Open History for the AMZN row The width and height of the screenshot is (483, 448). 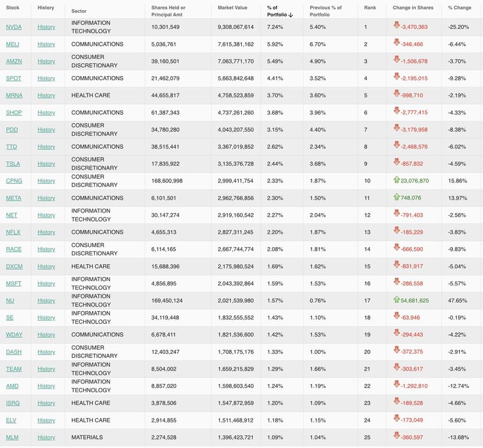[x=46, y=61]
